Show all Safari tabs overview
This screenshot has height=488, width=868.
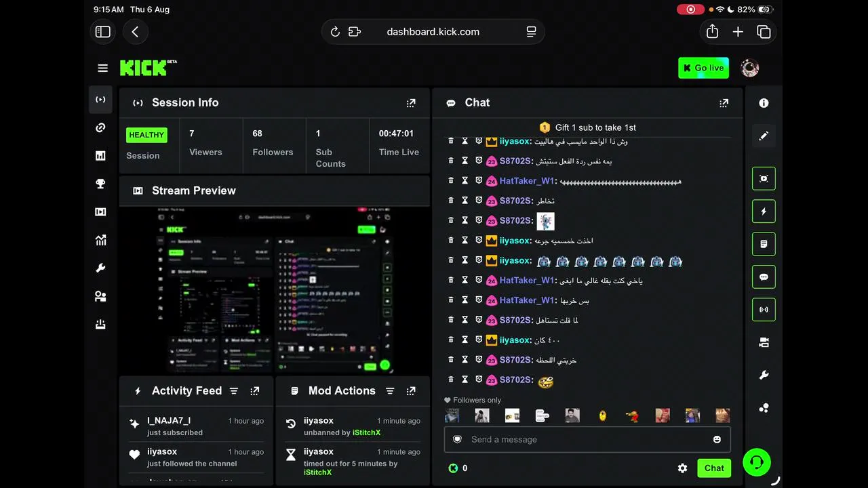[x=764, y=32]
